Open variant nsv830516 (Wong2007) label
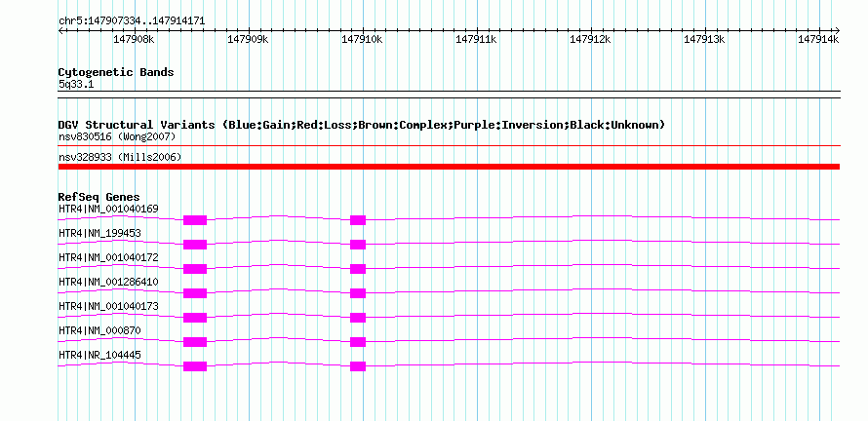The height and width of the screenshot is (421, 868). point(117,136)
